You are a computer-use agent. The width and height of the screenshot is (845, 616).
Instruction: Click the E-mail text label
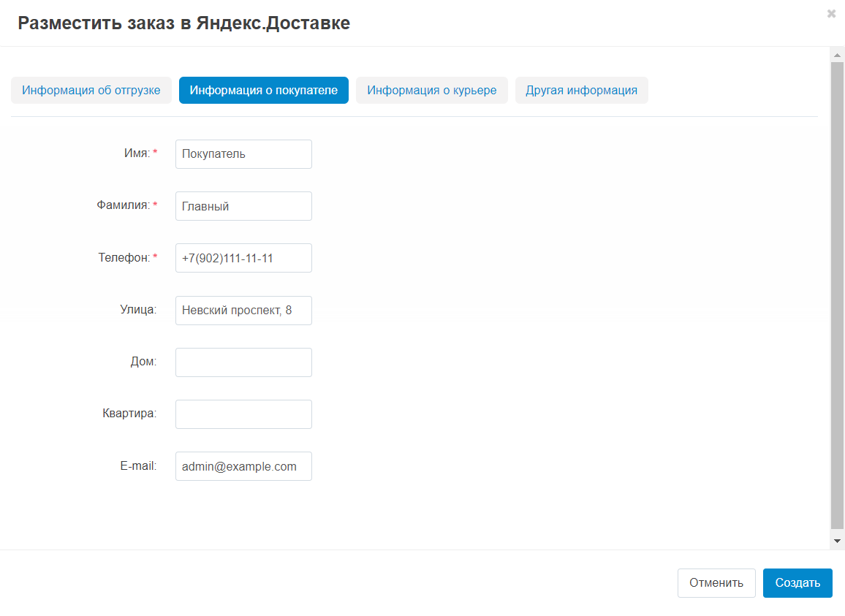click(x=138, y=466)
